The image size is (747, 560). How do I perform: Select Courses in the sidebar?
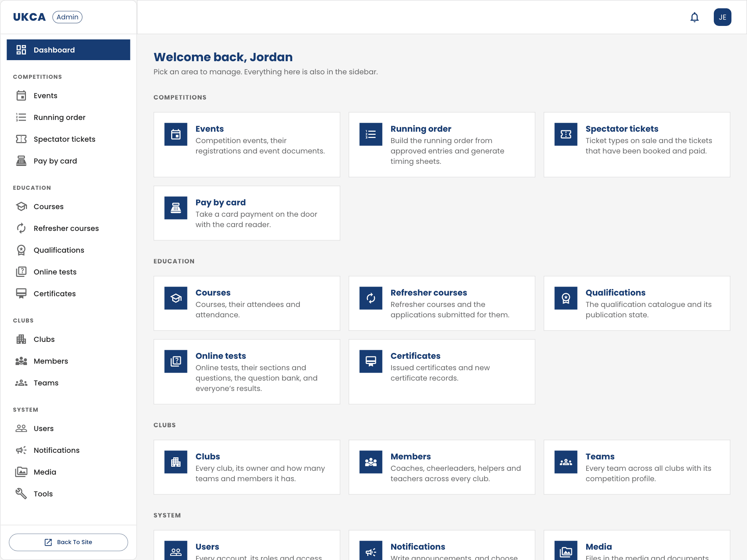click(68, 206)
